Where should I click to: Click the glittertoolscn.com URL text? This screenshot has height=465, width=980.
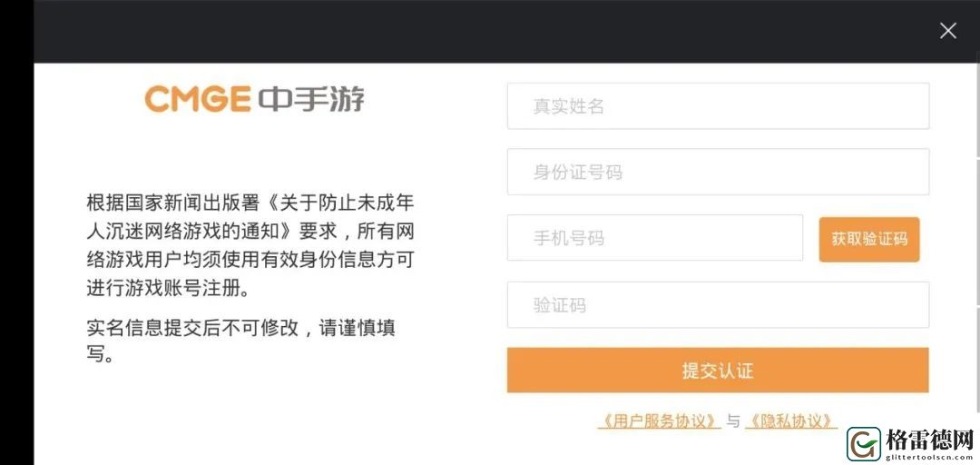pyautogui.click(x=930, y=458)
